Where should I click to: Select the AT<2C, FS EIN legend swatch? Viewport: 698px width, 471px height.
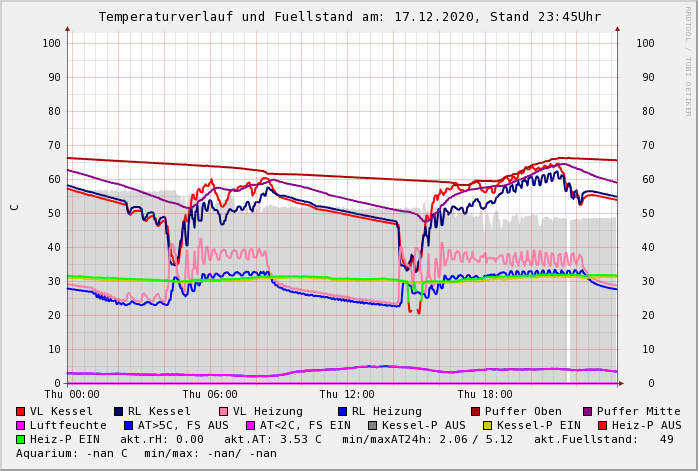251,425
